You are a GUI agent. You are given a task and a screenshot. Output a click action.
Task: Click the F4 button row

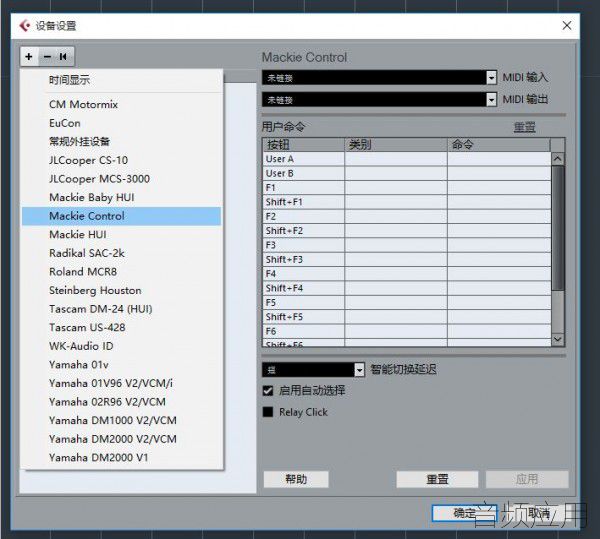point(407,274)
